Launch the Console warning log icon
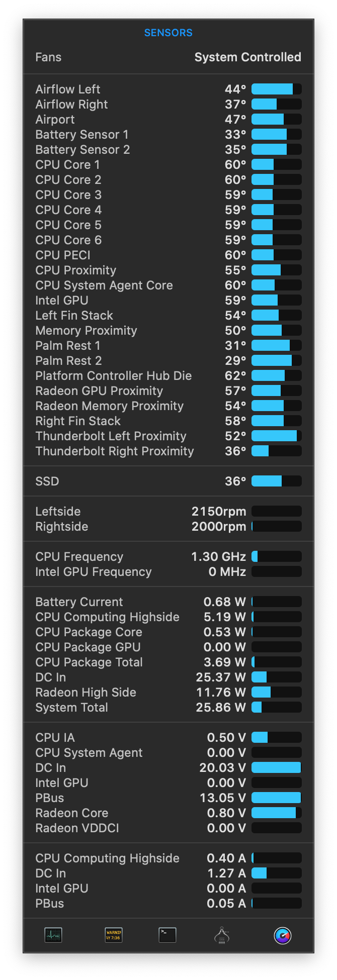This screenshot has width=337, height=980. pos(113,935)
